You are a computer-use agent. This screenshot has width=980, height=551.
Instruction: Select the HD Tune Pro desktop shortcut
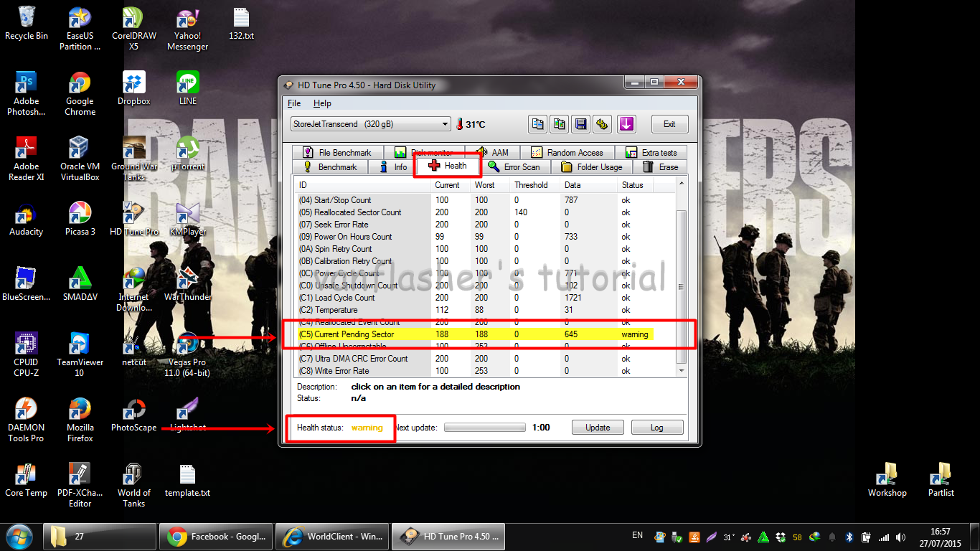tap(133, 220)
